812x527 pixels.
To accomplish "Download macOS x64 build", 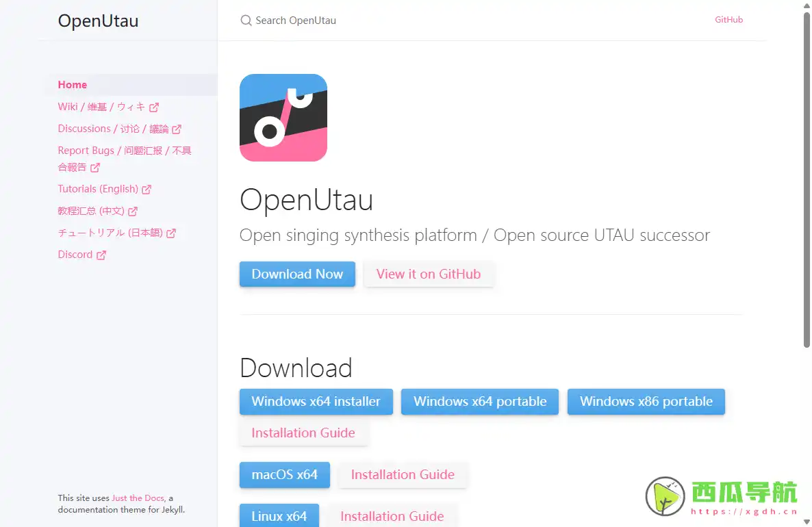I will coord(284,475).
